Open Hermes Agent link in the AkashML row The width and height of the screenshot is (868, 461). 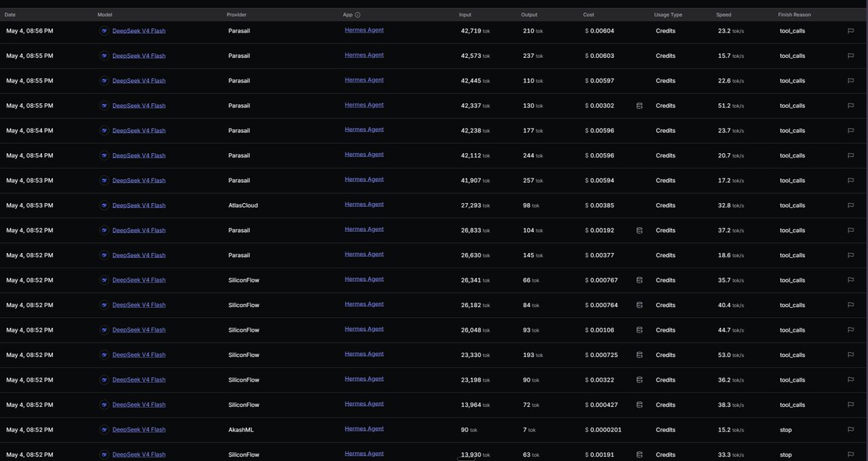tap(364, 429)
